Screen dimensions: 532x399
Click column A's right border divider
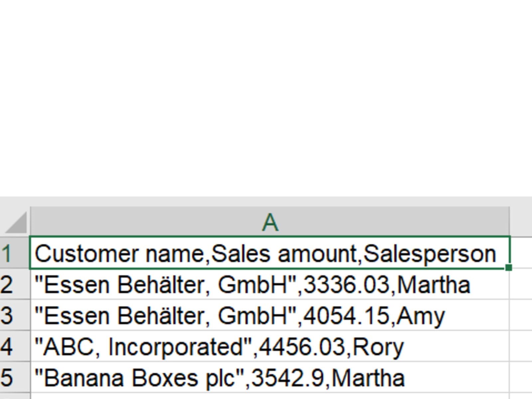(510, 222)
